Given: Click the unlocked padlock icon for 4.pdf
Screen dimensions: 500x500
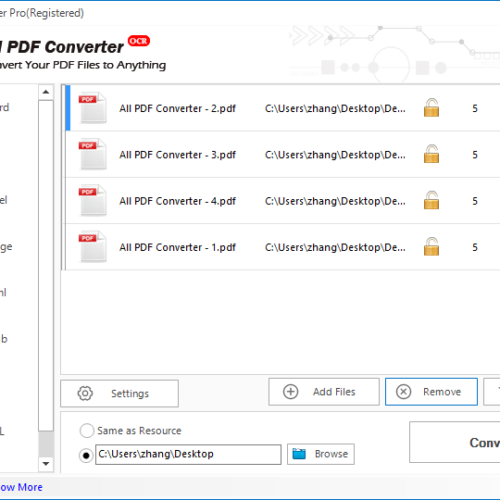Looking at the screenshot, I should tap(431, 200).
